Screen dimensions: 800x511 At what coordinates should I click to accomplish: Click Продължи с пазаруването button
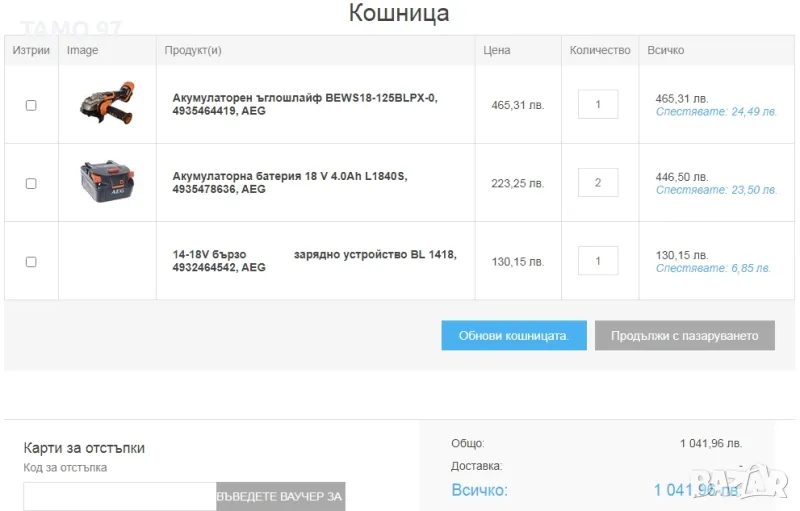click(684, 336)
